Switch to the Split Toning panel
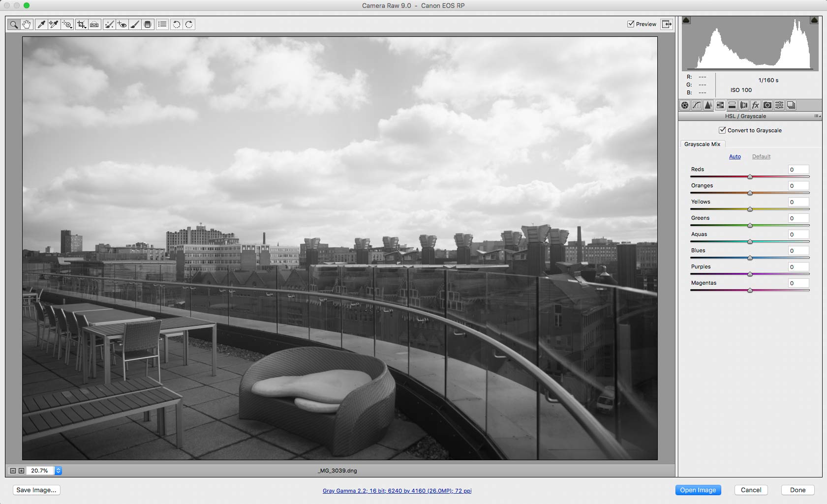This screenshot has width=827, height=504. coord(732,105)
